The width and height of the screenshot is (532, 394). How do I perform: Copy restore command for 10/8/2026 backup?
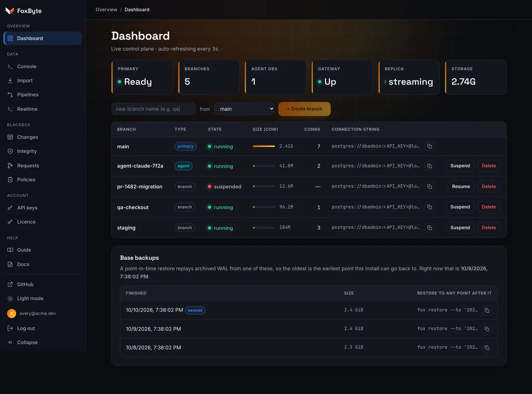click(487, 347)
